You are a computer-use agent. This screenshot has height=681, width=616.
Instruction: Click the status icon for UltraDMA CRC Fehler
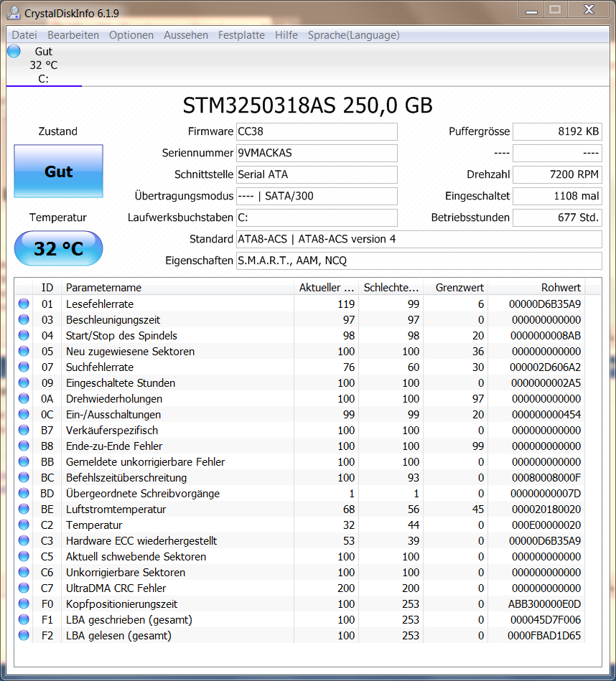(x=24, y=588)
